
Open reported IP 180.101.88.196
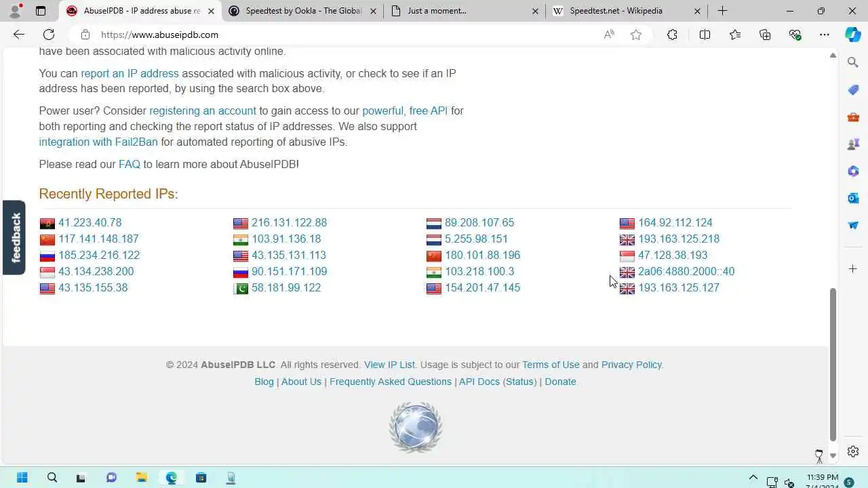(483, 255)
